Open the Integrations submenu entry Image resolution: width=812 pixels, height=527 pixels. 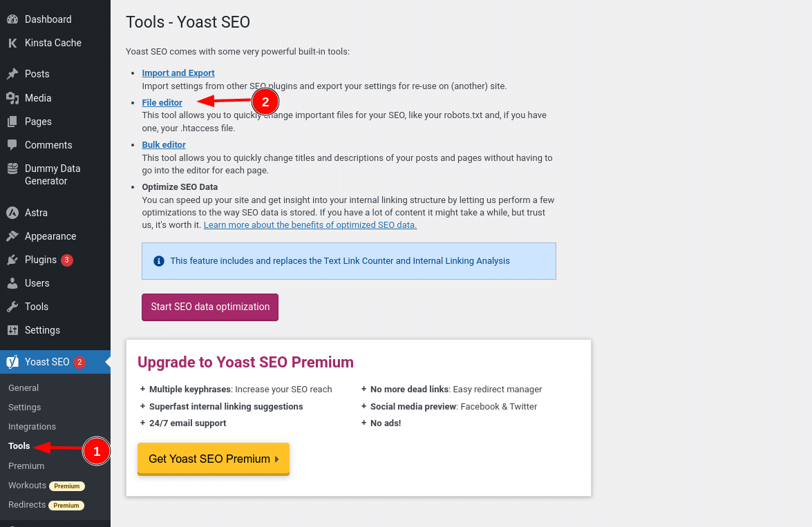[x=32, y=426]
